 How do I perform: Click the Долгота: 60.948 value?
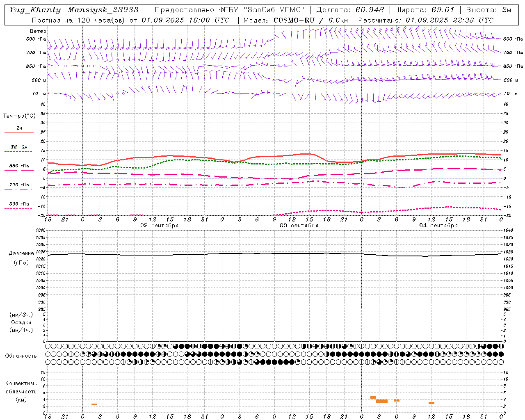click(350, 10)
